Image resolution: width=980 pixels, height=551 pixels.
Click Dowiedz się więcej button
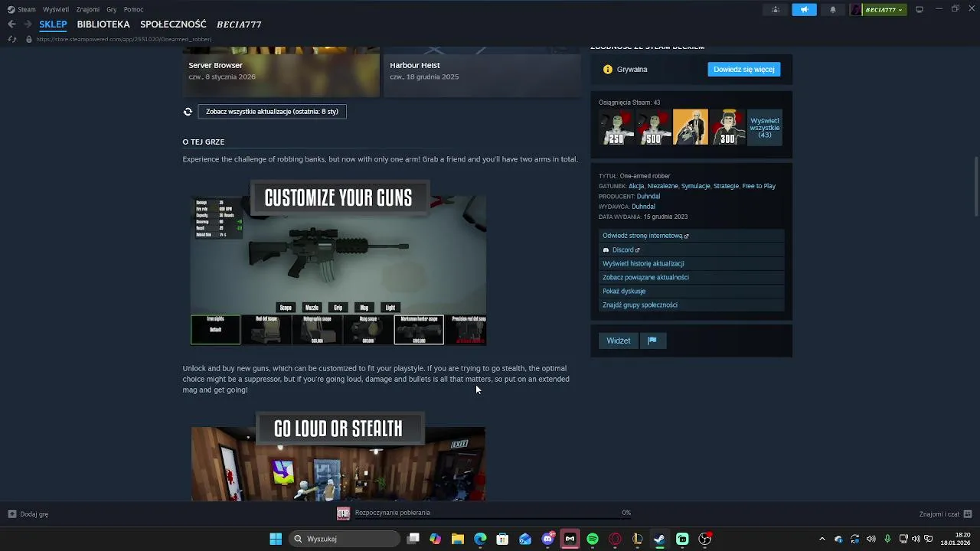[x=744, y=69]
